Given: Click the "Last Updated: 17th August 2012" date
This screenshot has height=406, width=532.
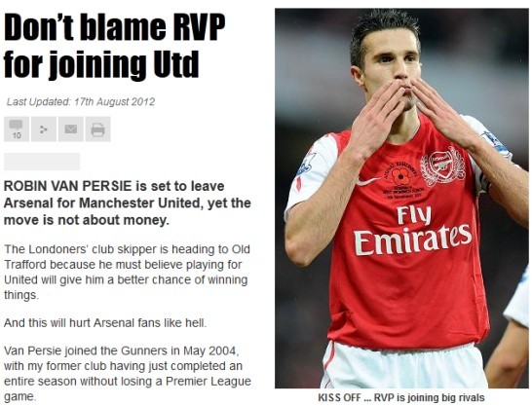Looking at the screenshot, I should [81, 101].
